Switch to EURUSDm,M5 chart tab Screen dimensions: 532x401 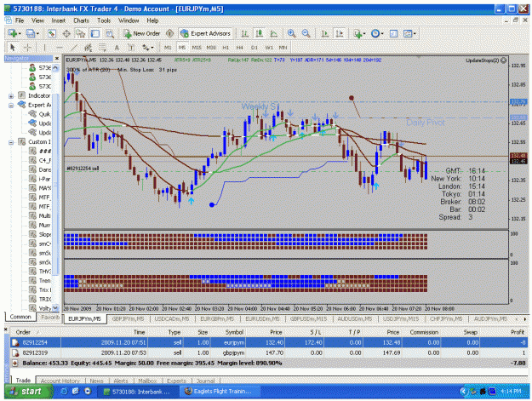[x=262, y=319]
